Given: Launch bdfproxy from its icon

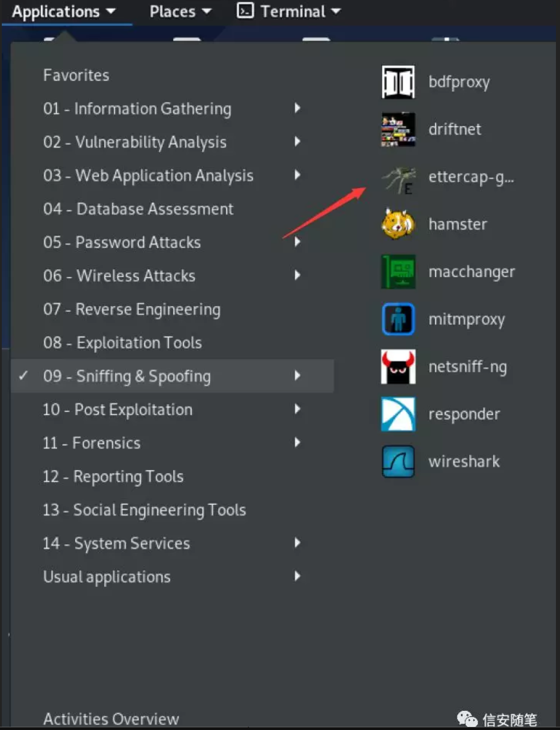Looking at the screenshot, I should pos(398,82).
